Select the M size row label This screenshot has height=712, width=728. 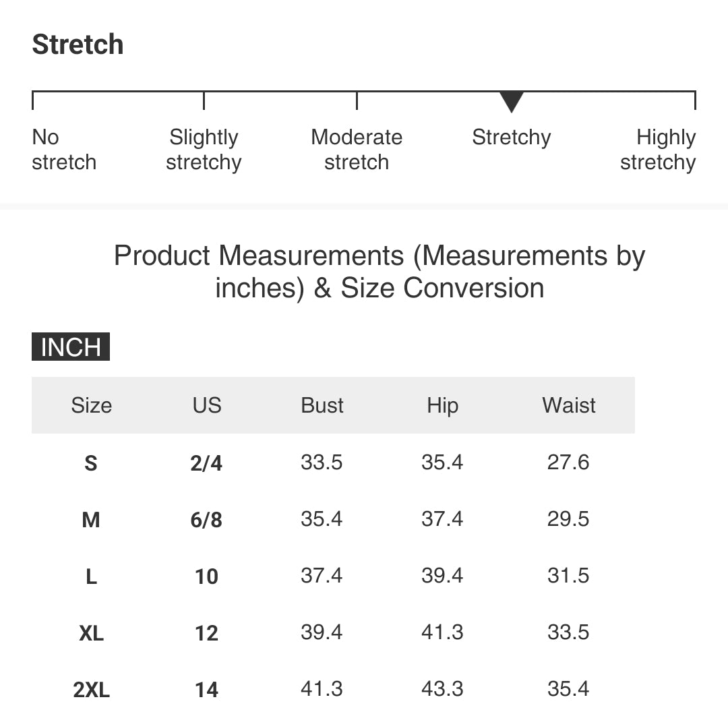point(91,520)
